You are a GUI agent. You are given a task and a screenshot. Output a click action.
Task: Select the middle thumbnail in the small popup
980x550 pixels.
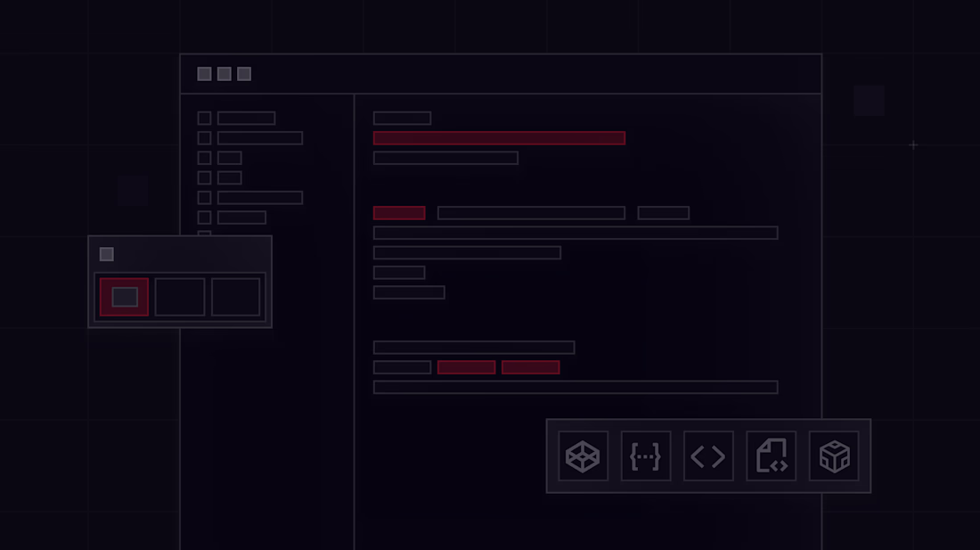click(x=180, y=297)
